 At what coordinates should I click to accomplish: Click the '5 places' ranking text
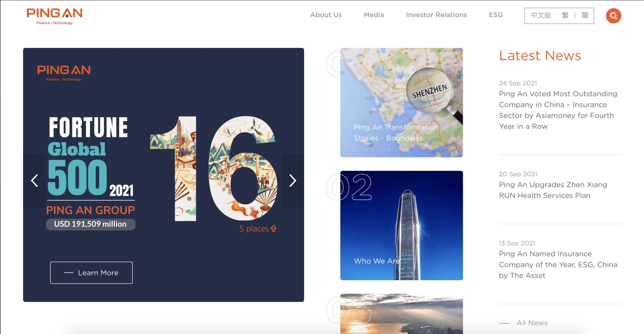[258, 229]
